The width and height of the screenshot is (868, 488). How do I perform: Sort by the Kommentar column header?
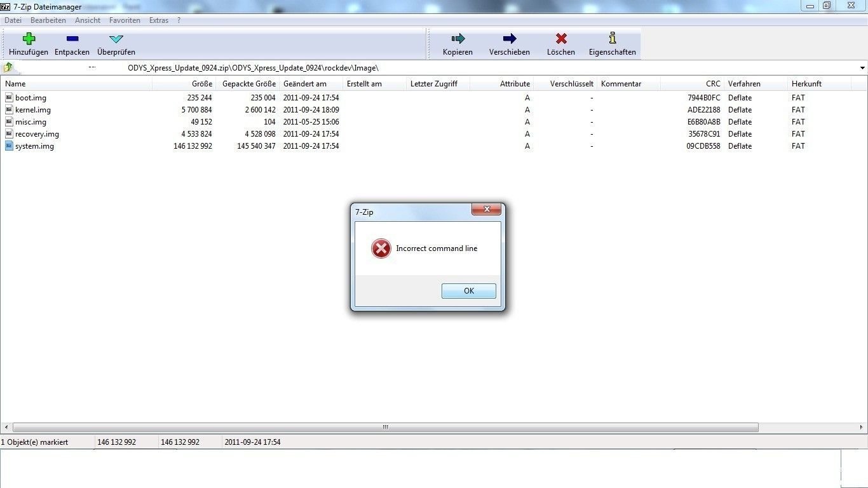[629, 84]
